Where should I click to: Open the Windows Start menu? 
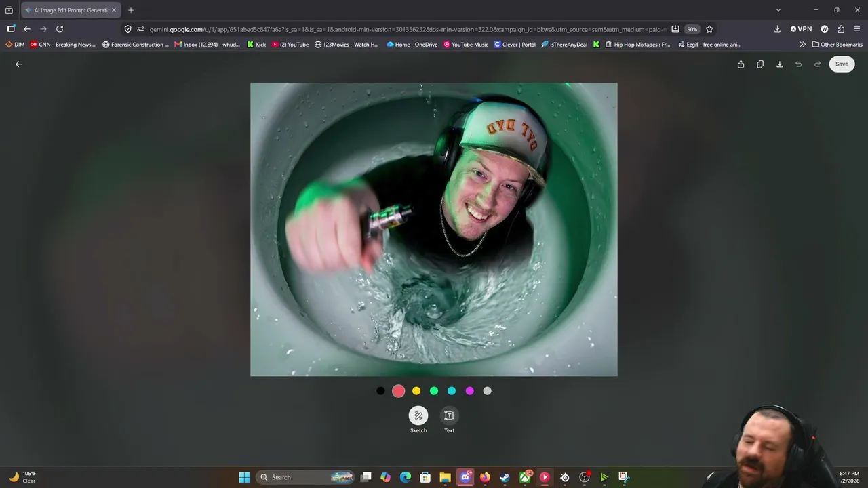[x=244, y=477]
